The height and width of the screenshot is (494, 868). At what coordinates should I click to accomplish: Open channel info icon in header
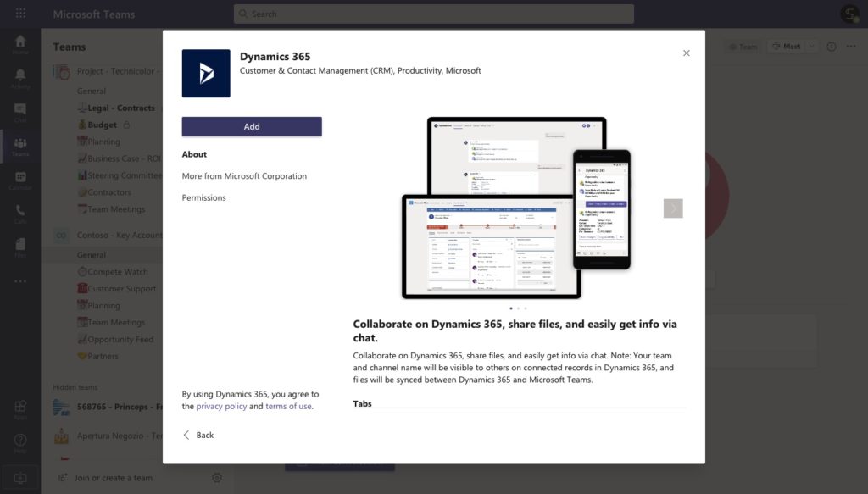click(832, 47)
